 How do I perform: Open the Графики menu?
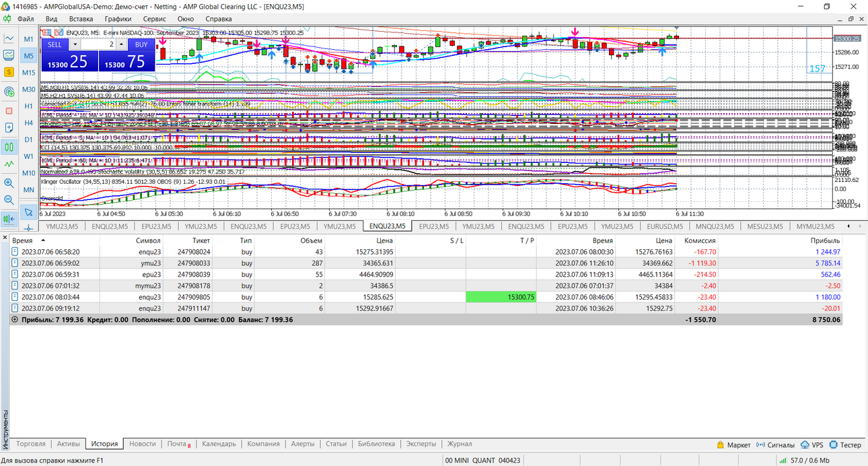point(118,19)
